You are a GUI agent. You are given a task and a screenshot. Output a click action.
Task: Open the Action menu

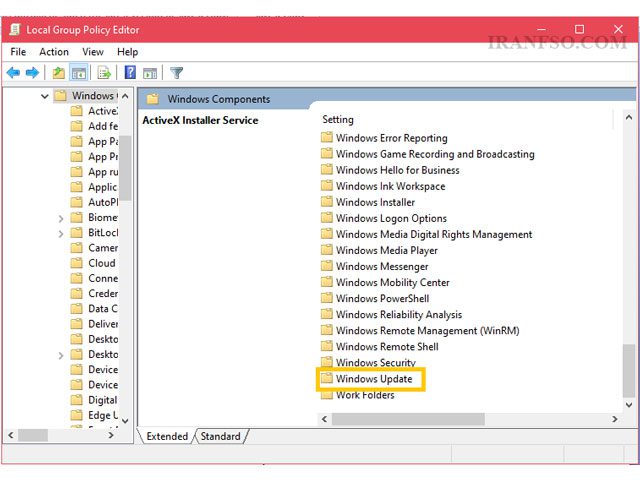(54, 52)
